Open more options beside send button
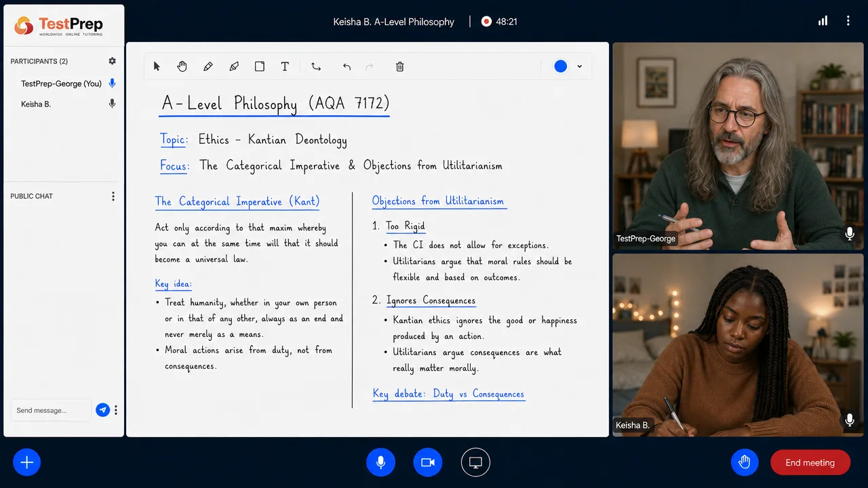This screenshot has width=868, height=488. (116, 410)
